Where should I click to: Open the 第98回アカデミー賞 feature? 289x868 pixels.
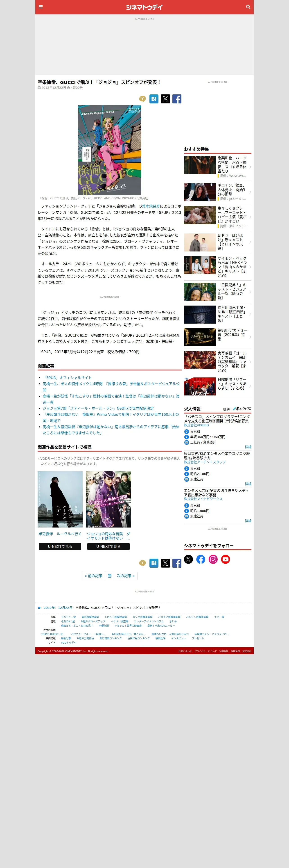click(x=217, y=337)
